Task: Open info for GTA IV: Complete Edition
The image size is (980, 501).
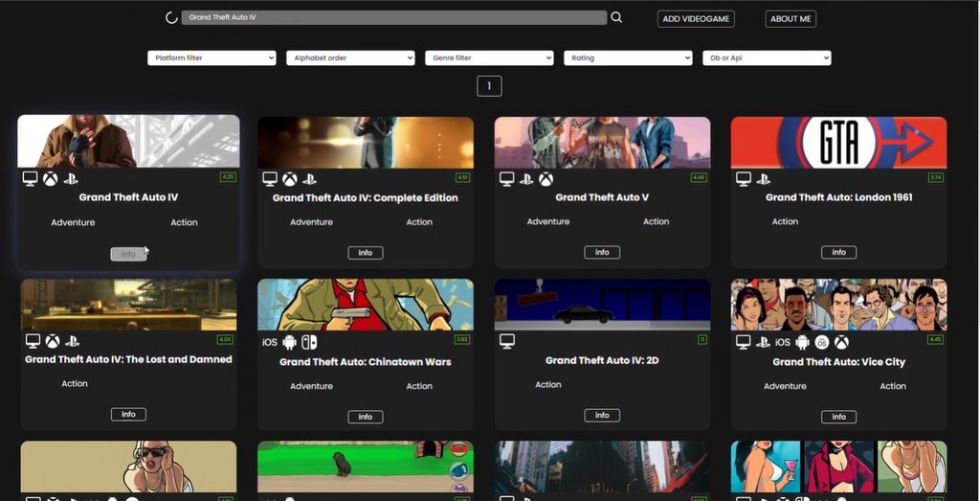Action: pos(366,253)
